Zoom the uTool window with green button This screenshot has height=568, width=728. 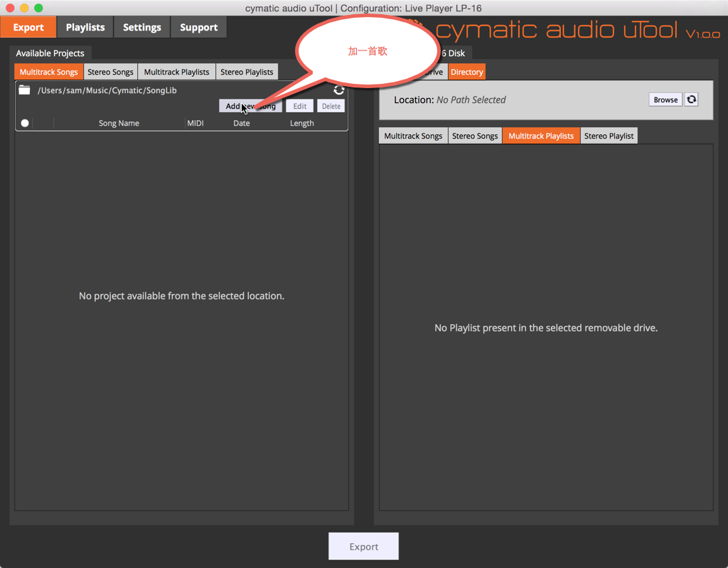tap(38, 8)
